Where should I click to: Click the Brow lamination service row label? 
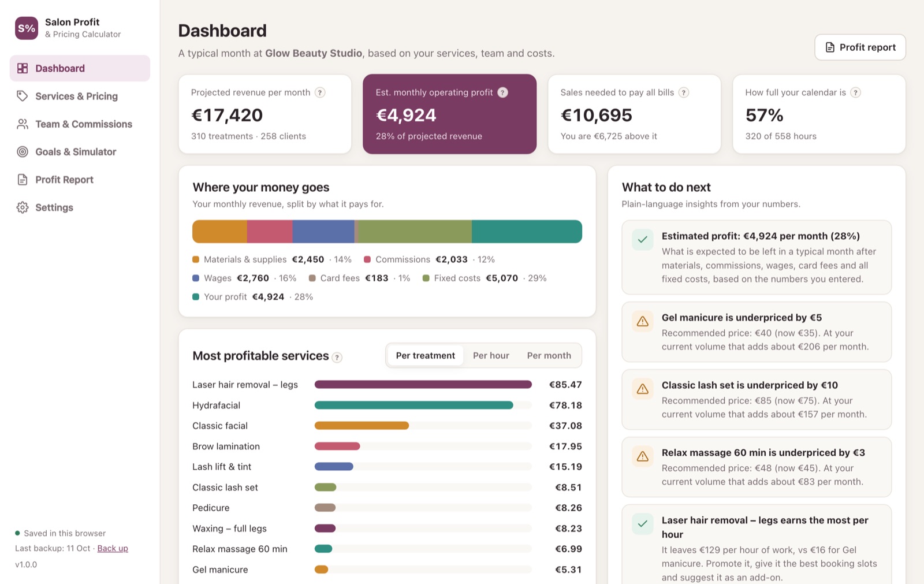point(226,447)
